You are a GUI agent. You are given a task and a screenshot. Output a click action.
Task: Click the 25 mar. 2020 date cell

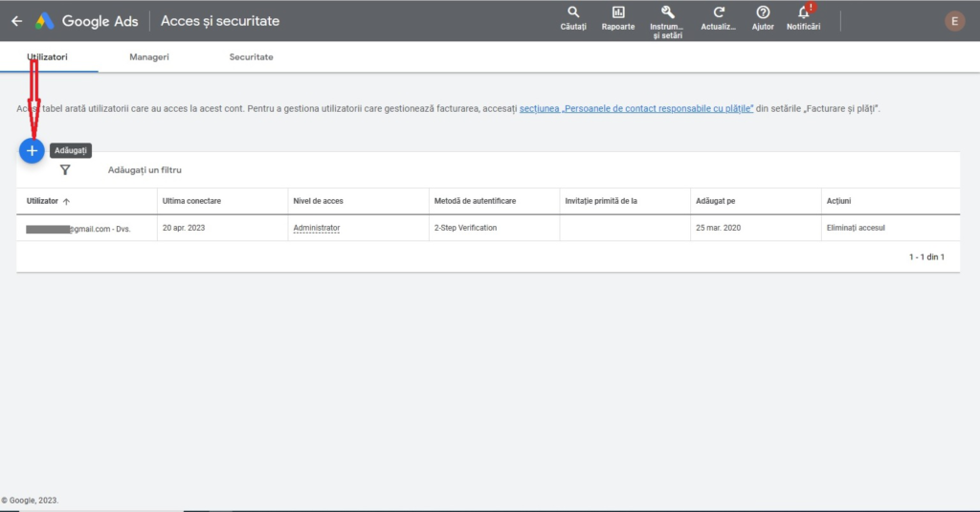[x=718, y=228]
